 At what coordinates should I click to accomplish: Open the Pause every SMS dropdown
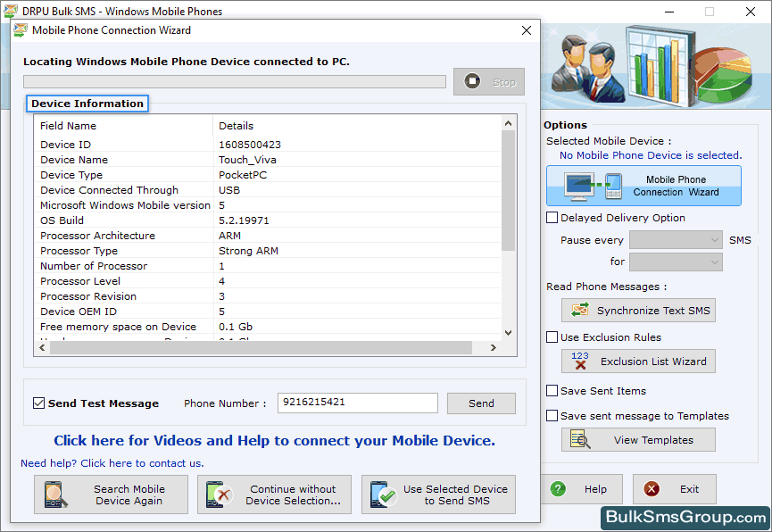pos(676,240)
